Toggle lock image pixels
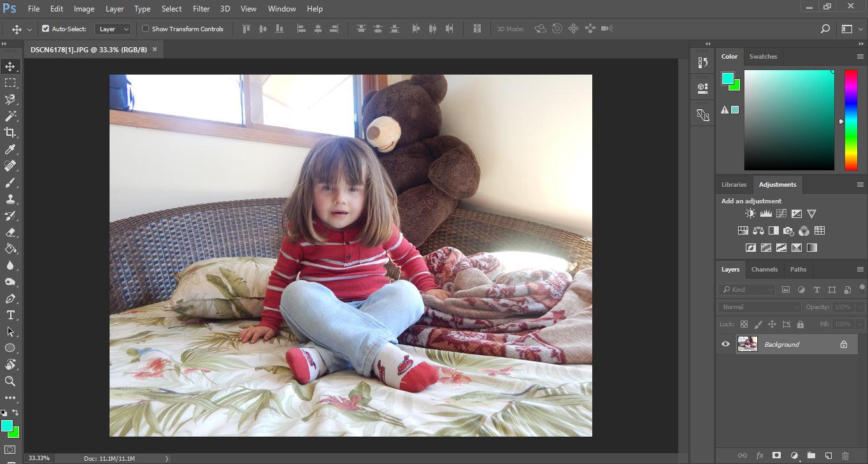This screenshot has height=464, width=868. pyautogui.click(x=758, y=324)
